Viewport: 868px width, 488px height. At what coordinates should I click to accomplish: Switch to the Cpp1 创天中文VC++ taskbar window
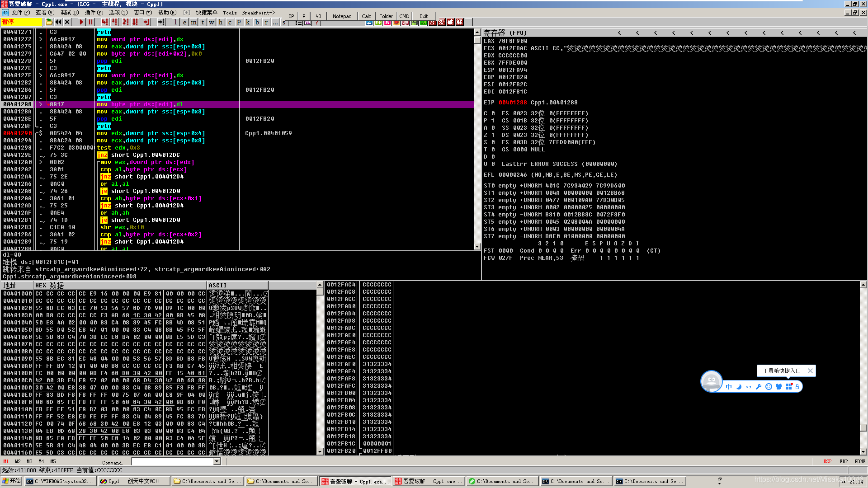pos(134,481)
